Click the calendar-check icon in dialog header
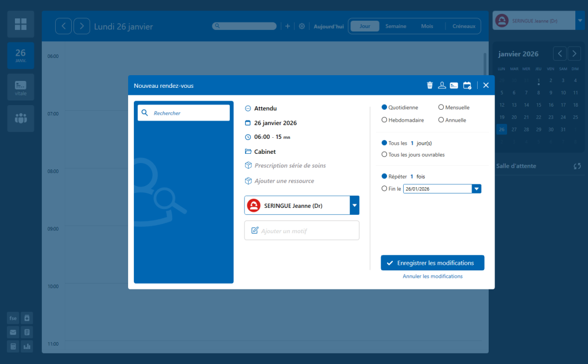 tap(467, 86)
